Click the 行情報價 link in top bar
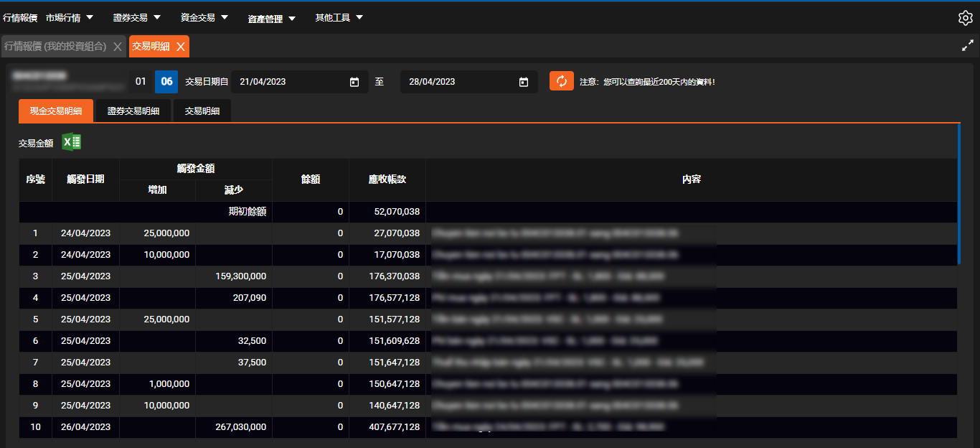The width and height of the screenshot is (980, 448). pyautogui.click(x=20, y=17)
